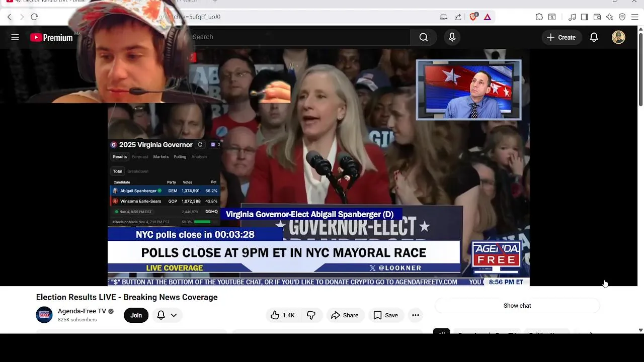Viewport: 644px width, 362px height.
Task: Click the 'POLLS CLOSE AT 9PM ET' headline banner
Action: click(284, 253)
